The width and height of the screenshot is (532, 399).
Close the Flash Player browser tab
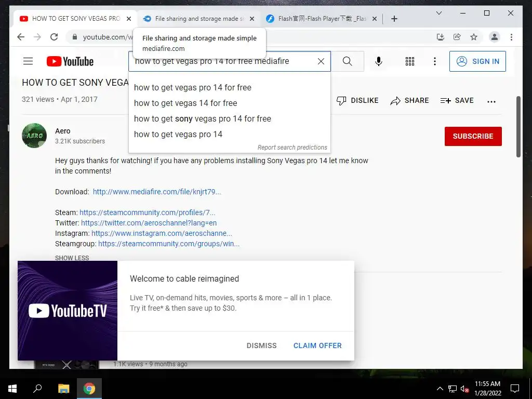point(374,19)
